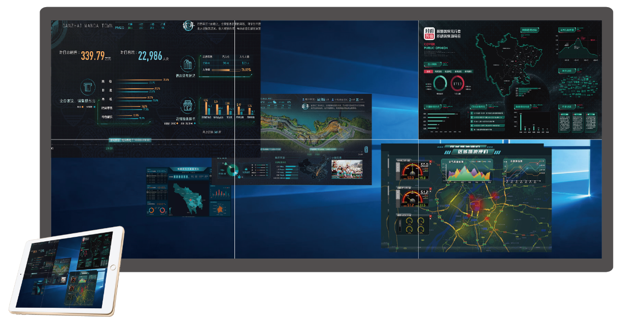This screenshot has height=325, width=644.
Task: Select the red highlighted tab in opinion panel
Action: (x=428, y=71)
